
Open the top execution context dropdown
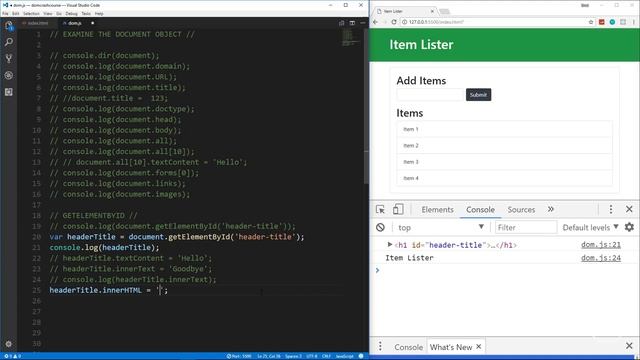(x=441, y=227)
